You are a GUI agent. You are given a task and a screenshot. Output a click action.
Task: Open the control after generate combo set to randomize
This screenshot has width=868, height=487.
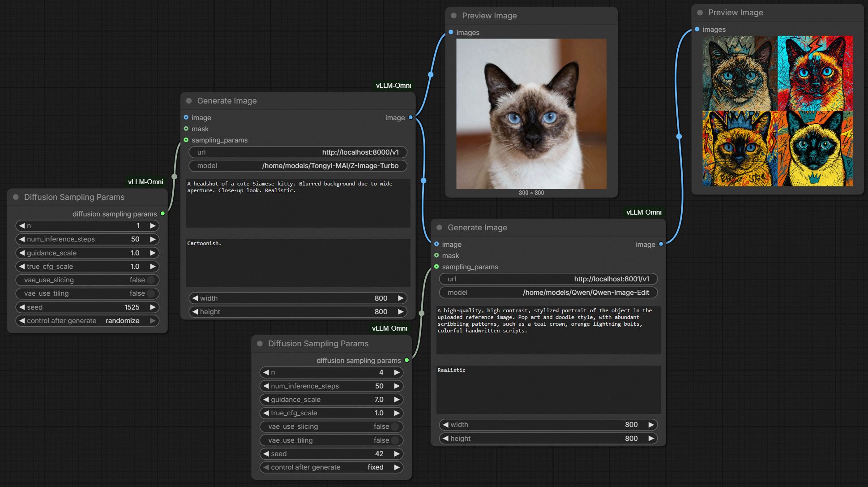click(87, 321)
